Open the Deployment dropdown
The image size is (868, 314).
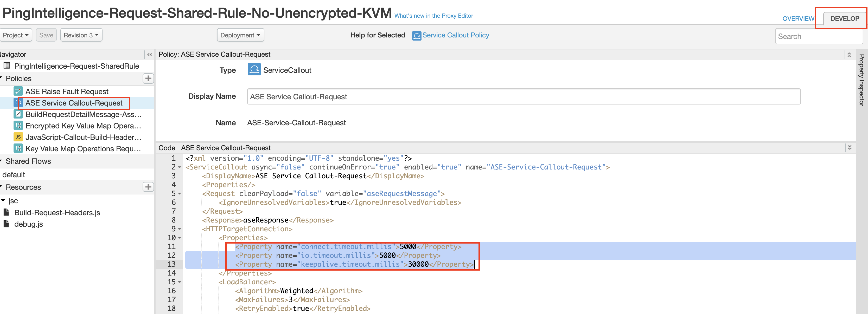click(x=241, y=35)
